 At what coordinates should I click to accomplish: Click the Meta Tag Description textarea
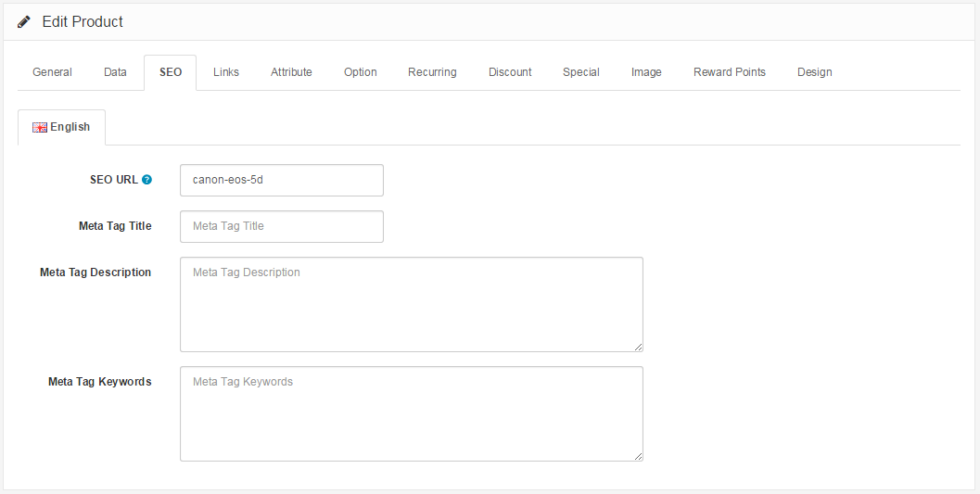412,304
